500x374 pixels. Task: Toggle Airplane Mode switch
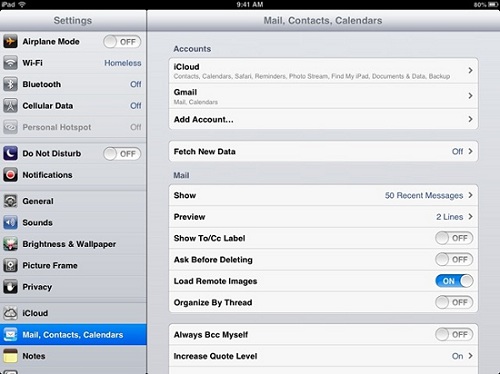point(122,42)
